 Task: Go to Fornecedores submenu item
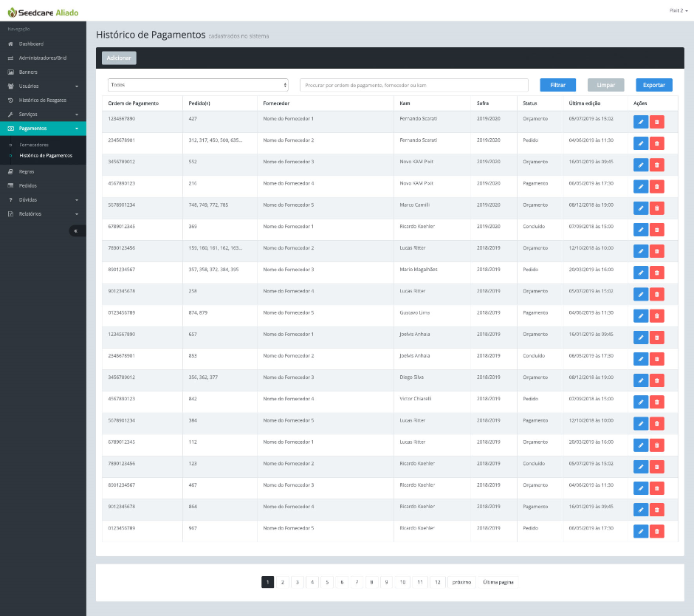[x=34, y=145]
